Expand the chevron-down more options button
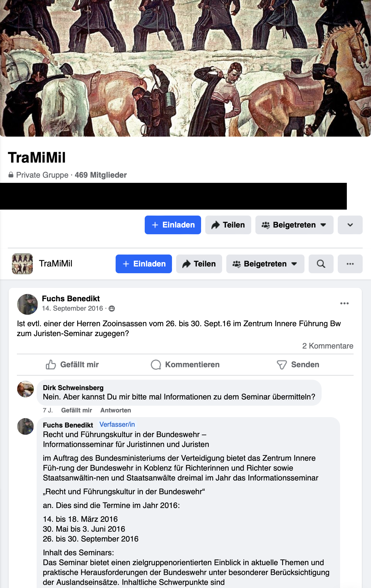The width and height of the screenshot is (371, 588). (350, 225)
